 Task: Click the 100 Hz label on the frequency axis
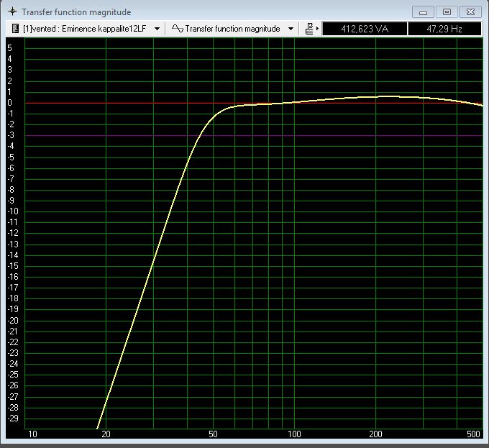[x=295, y=434]
